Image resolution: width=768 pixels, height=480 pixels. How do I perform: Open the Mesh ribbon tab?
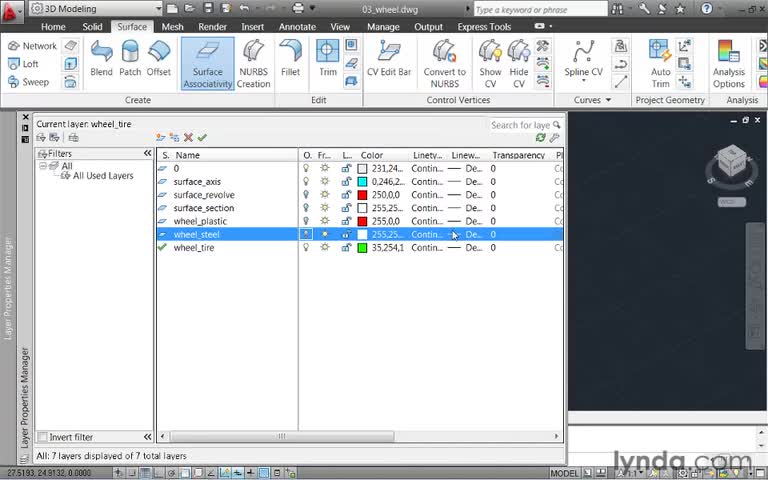pos(172,27)
